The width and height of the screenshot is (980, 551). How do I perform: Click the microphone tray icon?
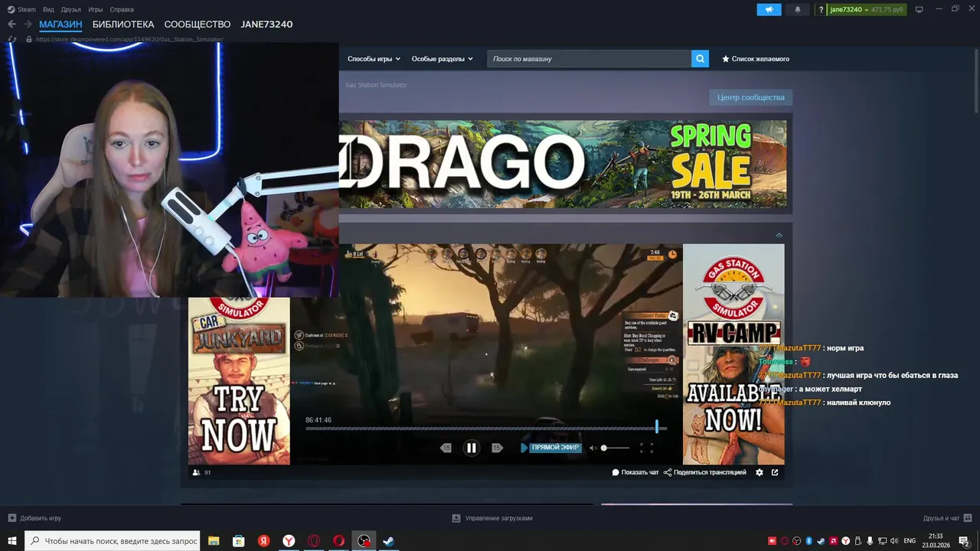pos(869,541)
